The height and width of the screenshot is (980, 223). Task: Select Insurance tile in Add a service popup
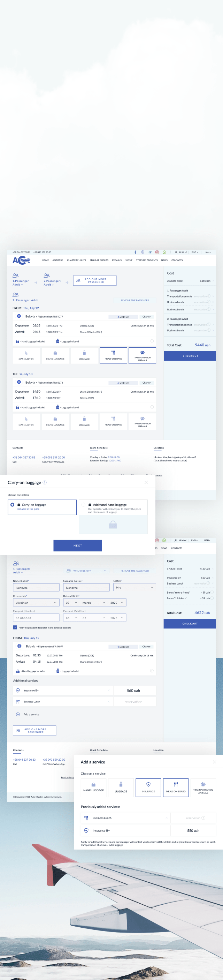148,787
